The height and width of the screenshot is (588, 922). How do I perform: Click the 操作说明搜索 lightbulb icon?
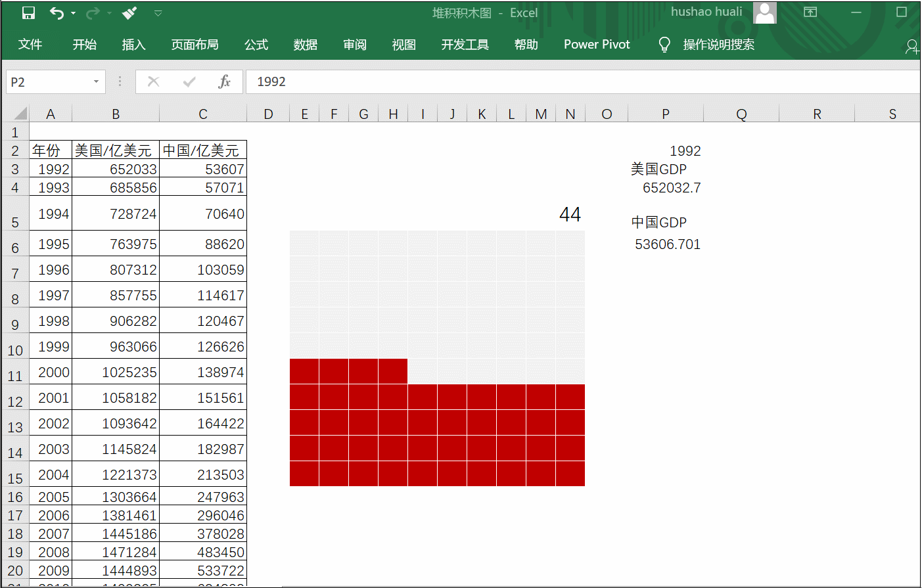[x=664, y=45]
